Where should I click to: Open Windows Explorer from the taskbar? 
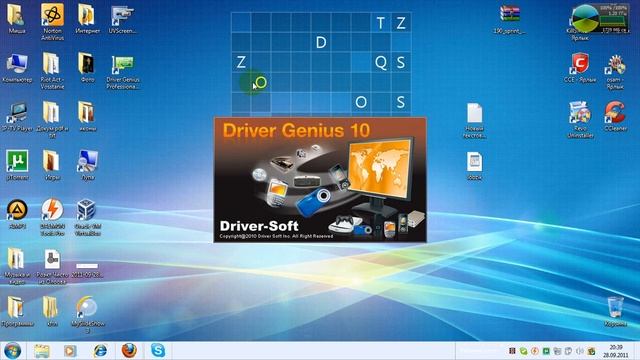tap(42, 351)
